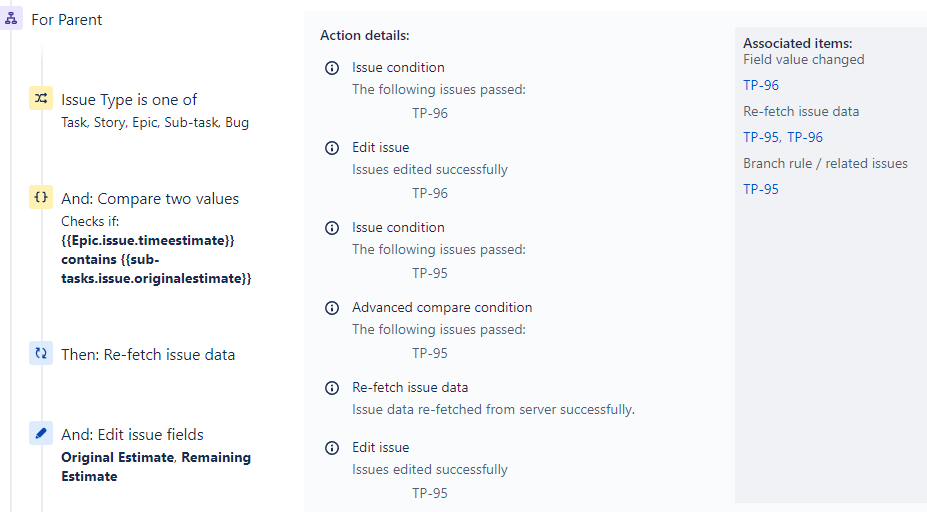Click the Re-fetch issue data refresh icon
Viewport: 927px width, 512px height.
pyautogui.click(x=41, y=353)
